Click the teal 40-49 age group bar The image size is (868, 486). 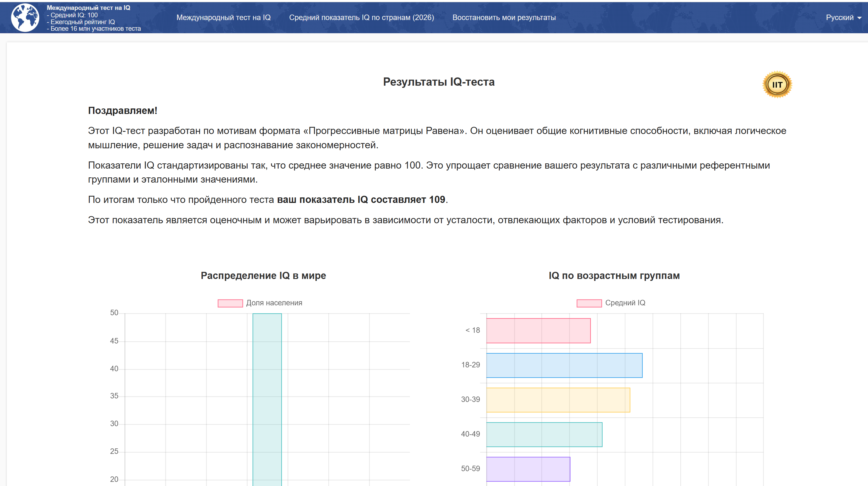click(x=544, y=434)
